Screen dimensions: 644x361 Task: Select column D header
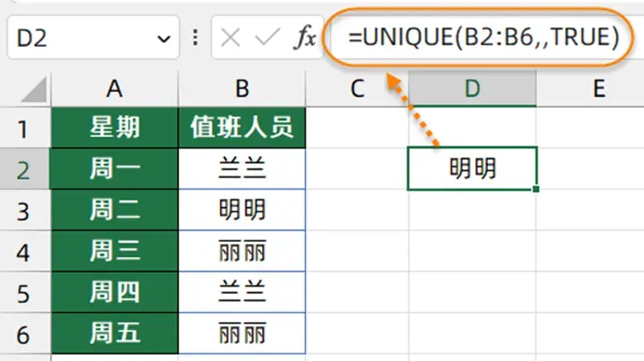(473, 88)
